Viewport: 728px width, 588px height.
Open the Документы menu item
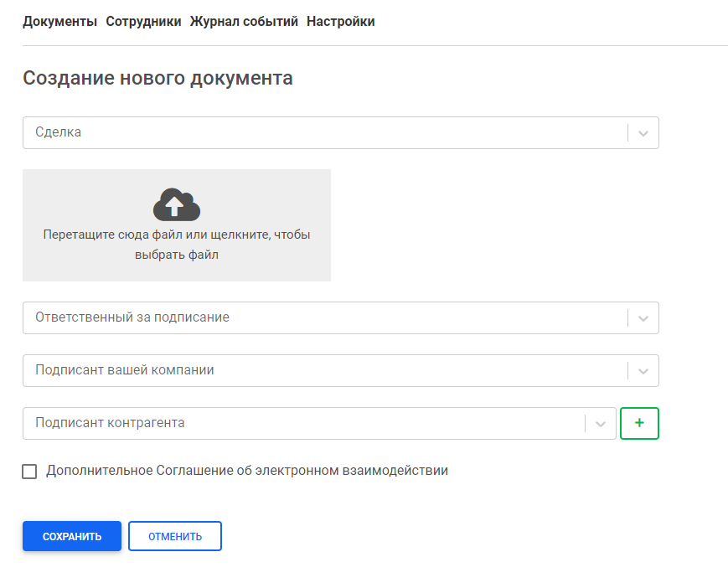[59, 22]
